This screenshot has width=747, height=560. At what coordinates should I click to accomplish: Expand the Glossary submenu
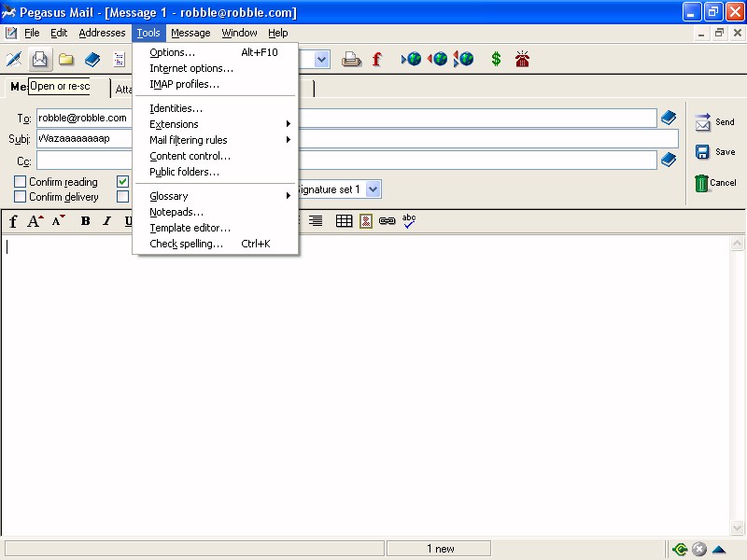[217, 196]
